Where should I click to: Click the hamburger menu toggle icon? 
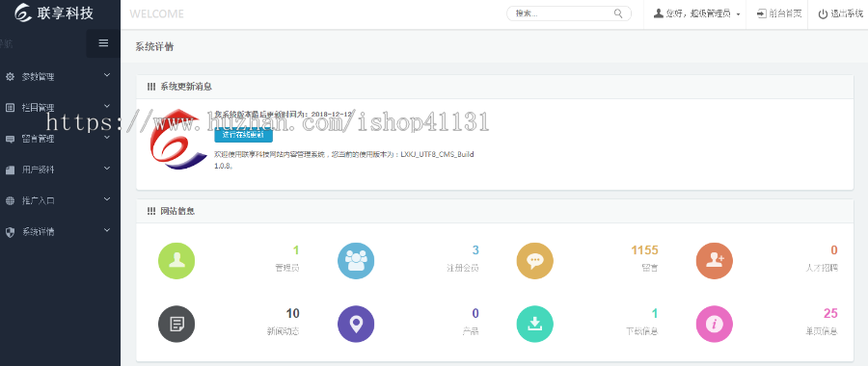click(x=103, y=43)
